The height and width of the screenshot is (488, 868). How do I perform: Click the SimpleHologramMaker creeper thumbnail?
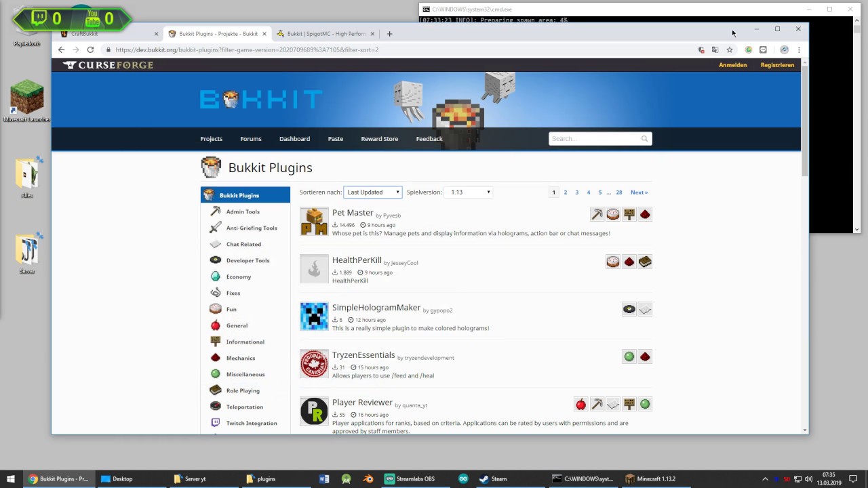point(314,317)
